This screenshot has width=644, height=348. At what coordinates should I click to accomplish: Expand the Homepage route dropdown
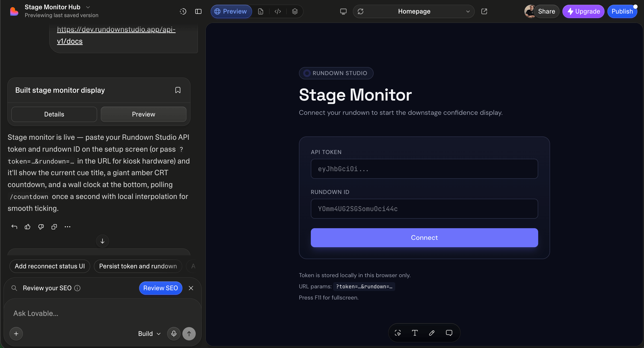click(x=468, y=11)
